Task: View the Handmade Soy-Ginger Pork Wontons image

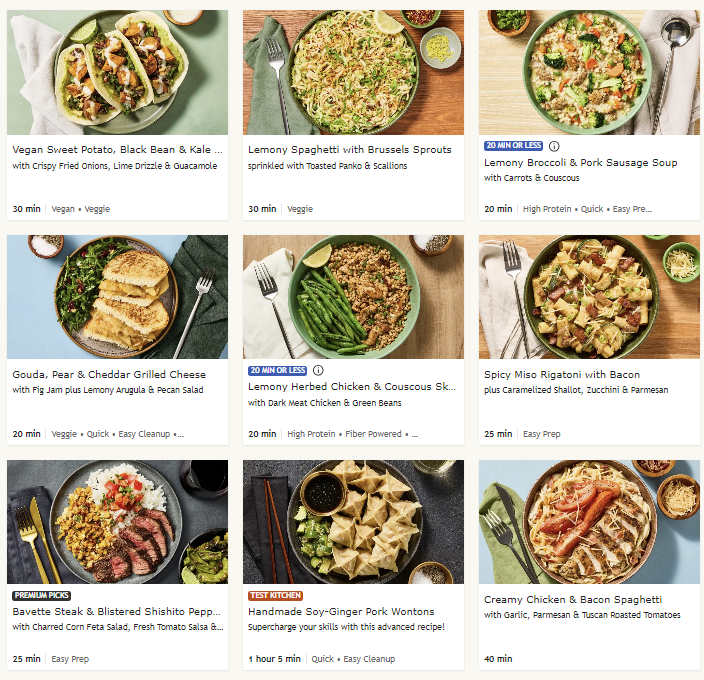Action: 353,522
